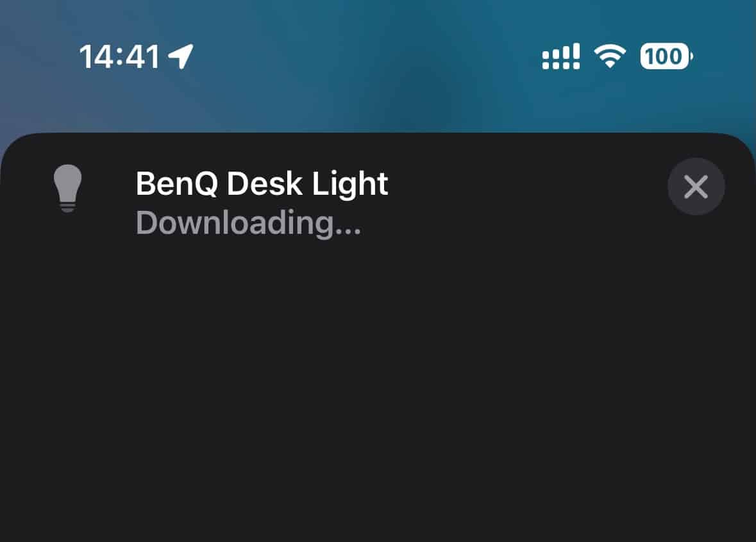Tap the gray bulb base beside title
The height and width of the screenshot is (542, 756).
pyautogui.click(x=67, y=207)
